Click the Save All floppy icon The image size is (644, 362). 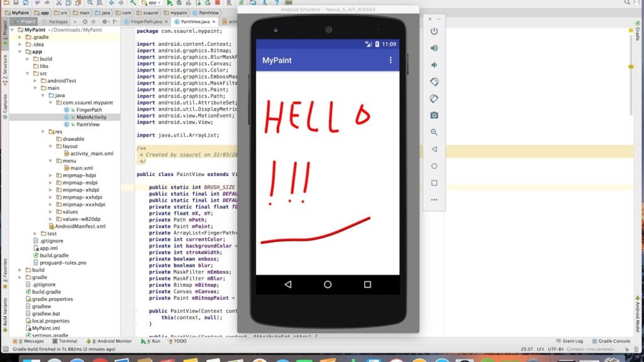coord(16,3)
